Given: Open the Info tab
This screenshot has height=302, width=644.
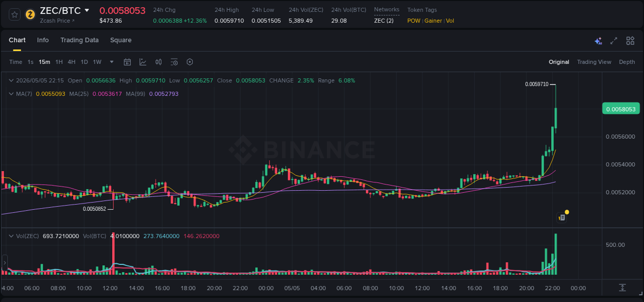Looking at the screenshot, I should tap(43, 40).
